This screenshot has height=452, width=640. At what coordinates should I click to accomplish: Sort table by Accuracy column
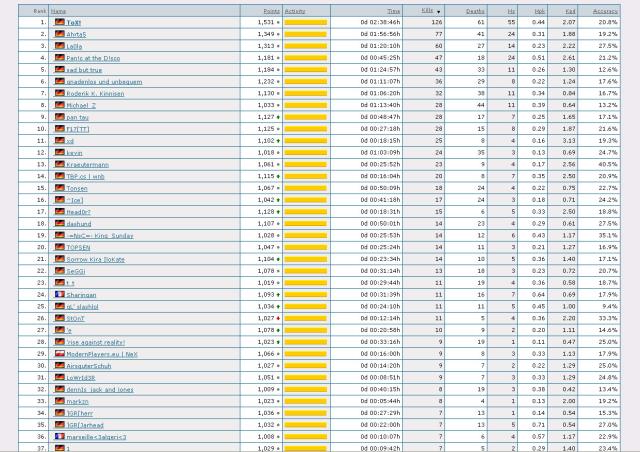coord(607,10)
